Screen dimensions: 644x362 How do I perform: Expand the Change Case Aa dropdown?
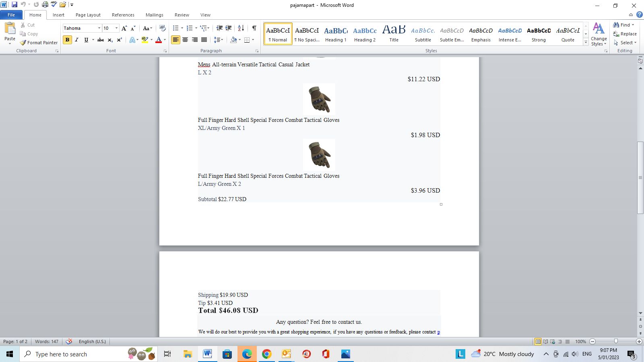click(147, 28)
